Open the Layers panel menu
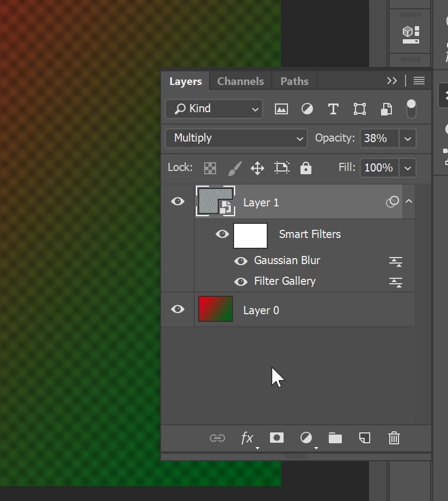Viewport: 448px width, 501px height. 419,81
